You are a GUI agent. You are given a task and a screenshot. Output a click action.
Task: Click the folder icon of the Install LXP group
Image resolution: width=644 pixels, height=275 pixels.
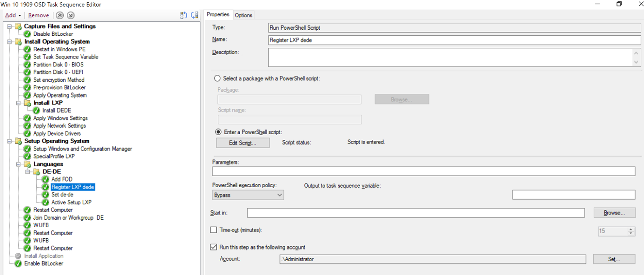click(26, 103)
